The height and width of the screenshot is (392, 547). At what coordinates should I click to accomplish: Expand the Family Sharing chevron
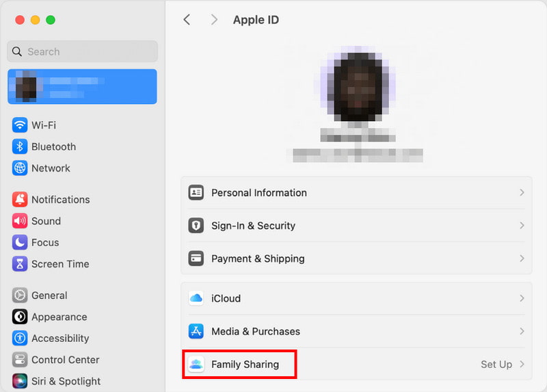522,365
